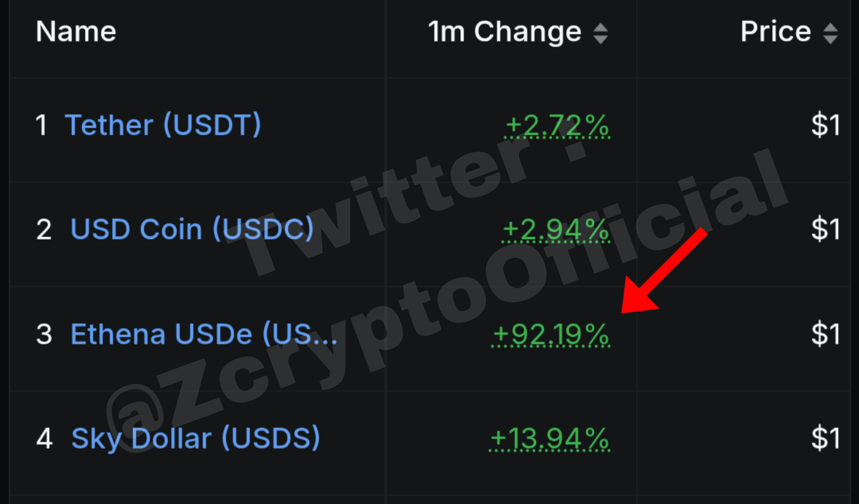The width and height of the screenshot is (859, 504).
Task: Click the Name column header
Action: [x=76, y=32]
